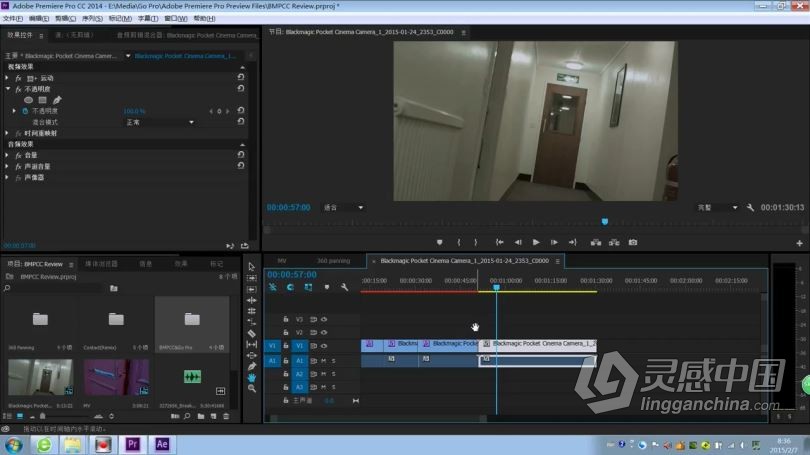Expand the Motion effect
810x455 pixels.
(x=7, y=78)
